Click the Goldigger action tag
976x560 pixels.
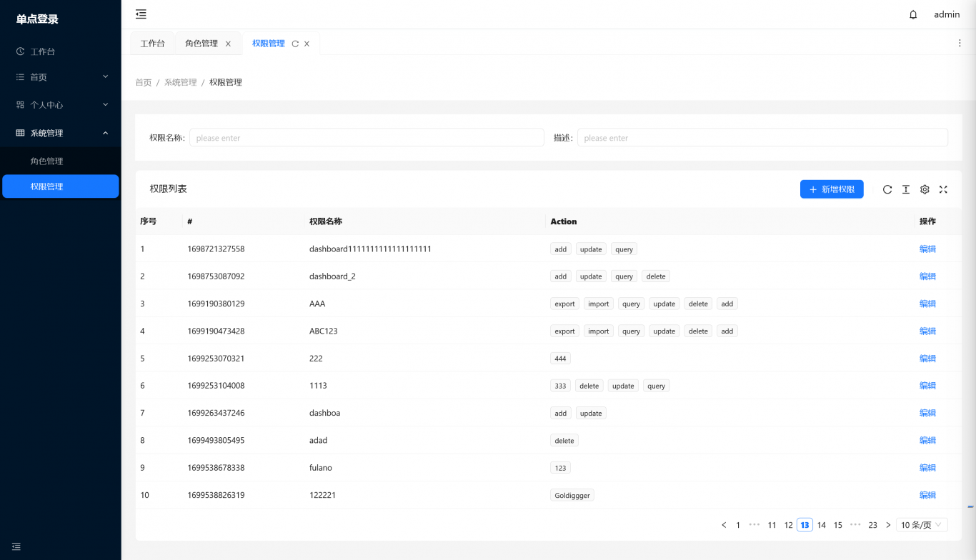[572, 495]
